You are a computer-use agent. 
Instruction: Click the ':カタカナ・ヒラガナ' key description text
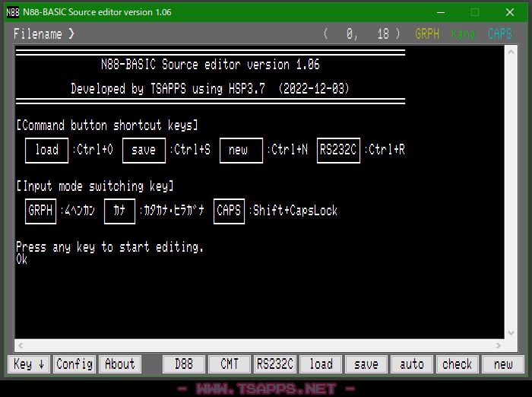172,211
